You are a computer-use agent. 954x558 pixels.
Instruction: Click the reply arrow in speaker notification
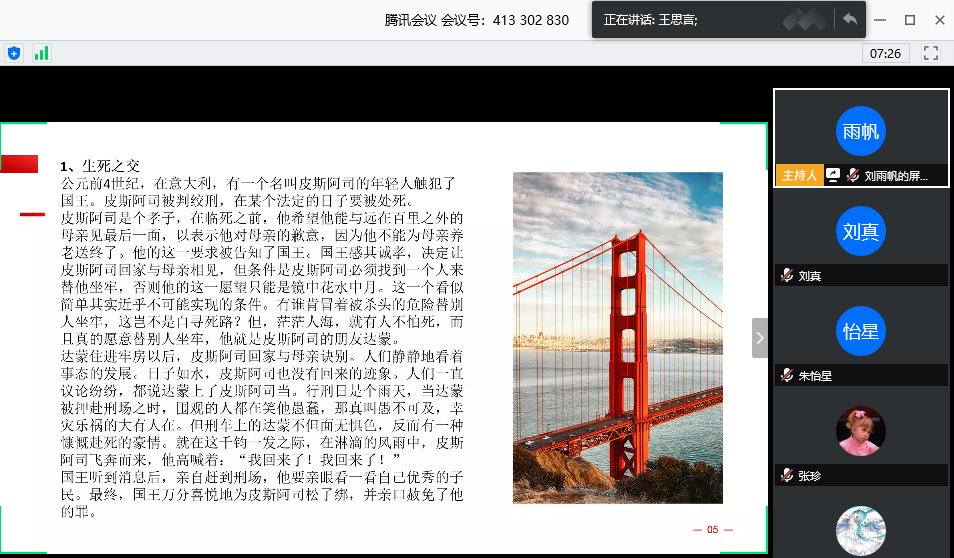tap(849, 19)
